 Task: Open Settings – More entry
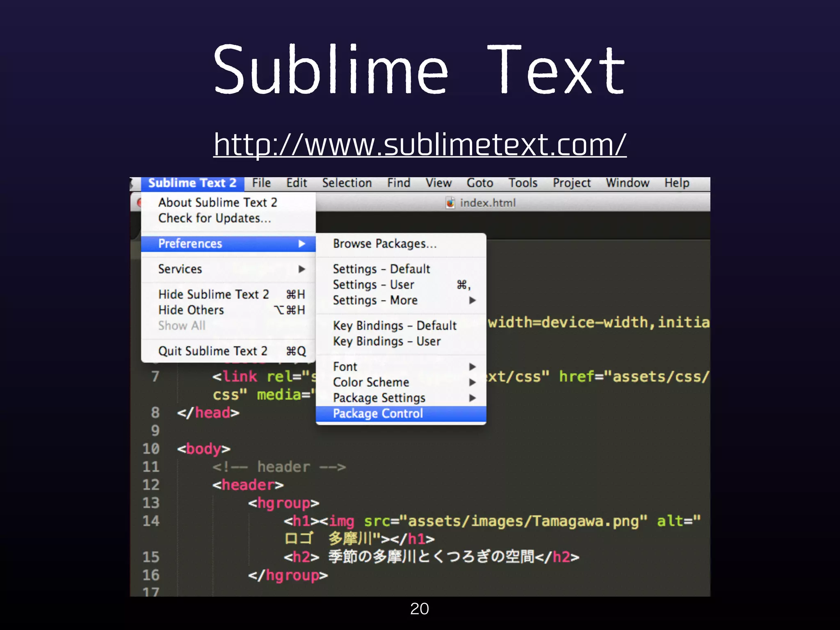click(x=401, y=300)
